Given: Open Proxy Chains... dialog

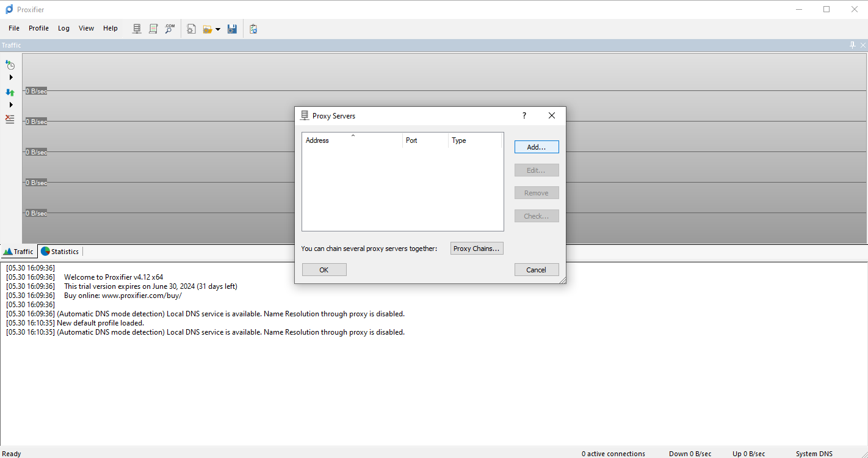Looking at the screenshot, I should click(x=477, y=249).
